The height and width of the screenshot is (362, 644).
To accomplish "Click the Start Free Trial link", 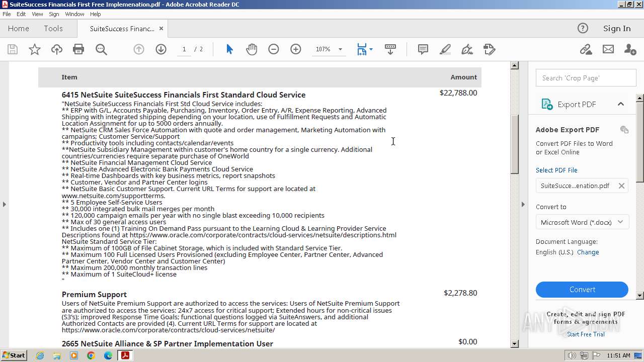I will (586, 334).
